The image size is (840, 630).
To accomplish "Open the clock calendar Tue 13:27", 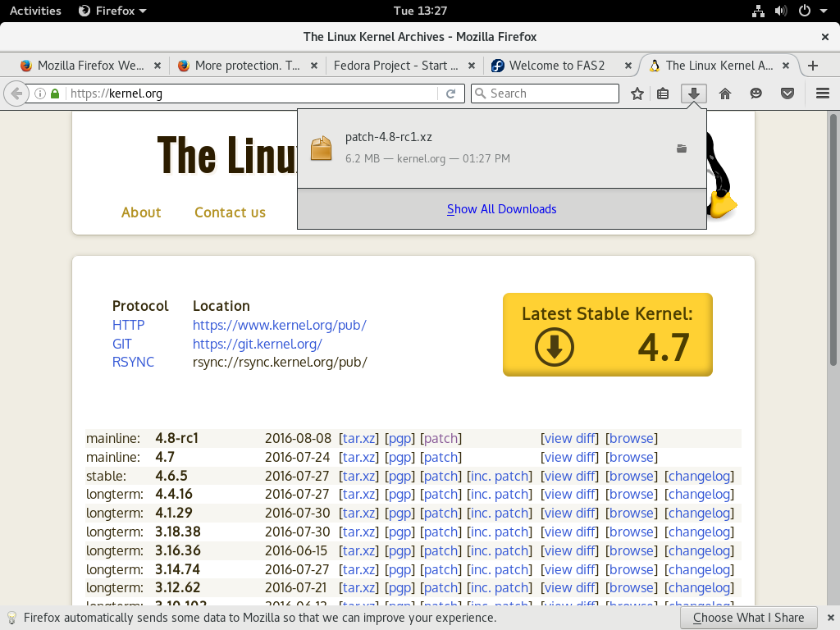I will (420, 11).
